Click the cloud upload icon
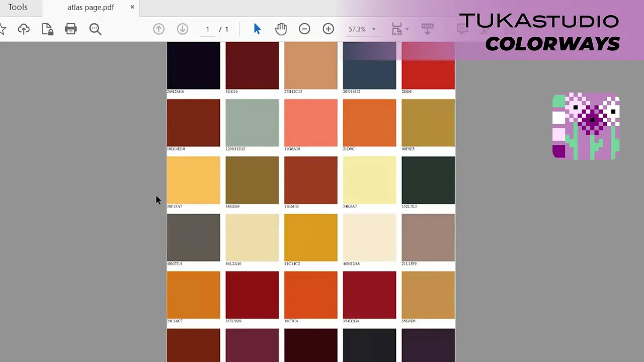This screenshot has width=644, height=362. point(24,29)
